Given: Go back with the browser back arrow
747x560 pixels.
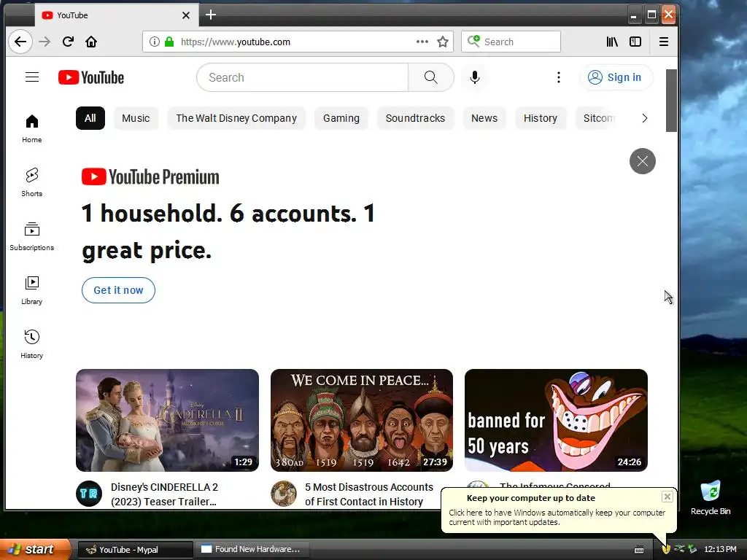Looking at the screenshot, I should (20, 42).
